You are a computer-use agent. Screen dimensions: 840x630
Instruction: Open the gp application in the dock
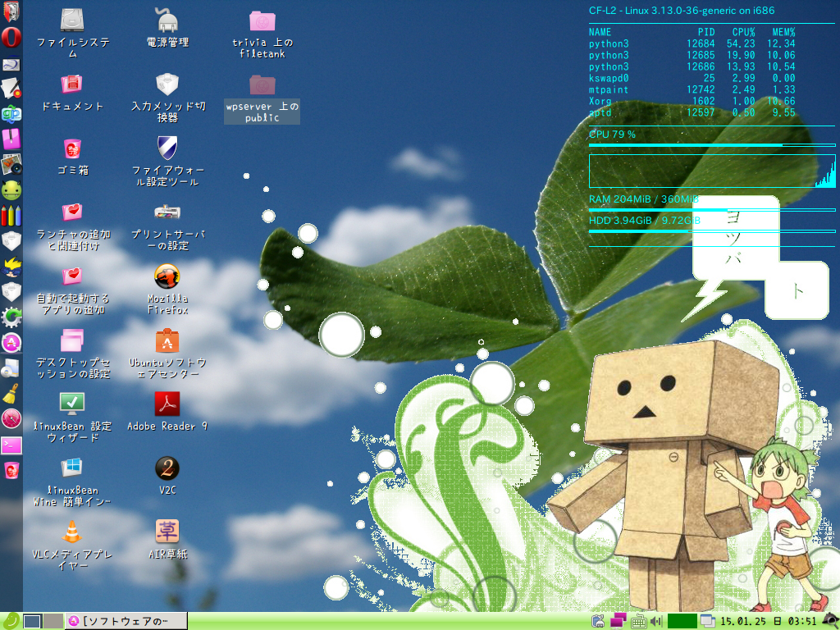click(x=11, y=114)
